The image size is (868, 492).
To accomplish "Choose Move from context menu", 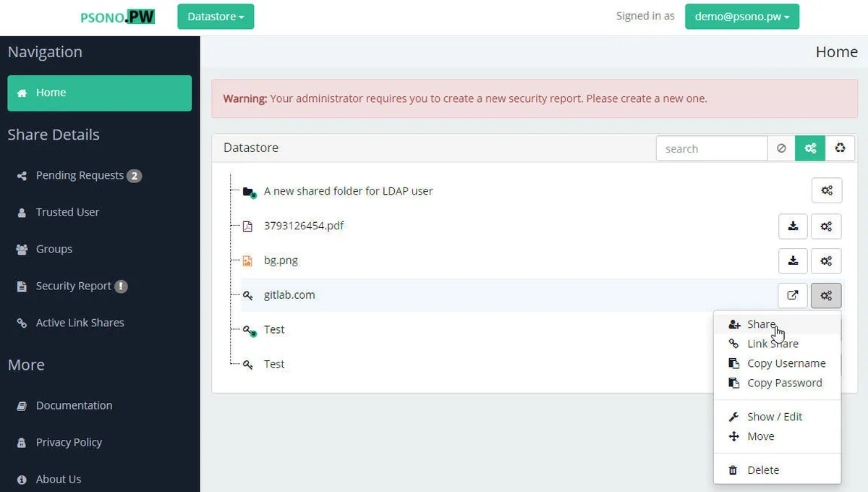I will [x=777, y=436].
